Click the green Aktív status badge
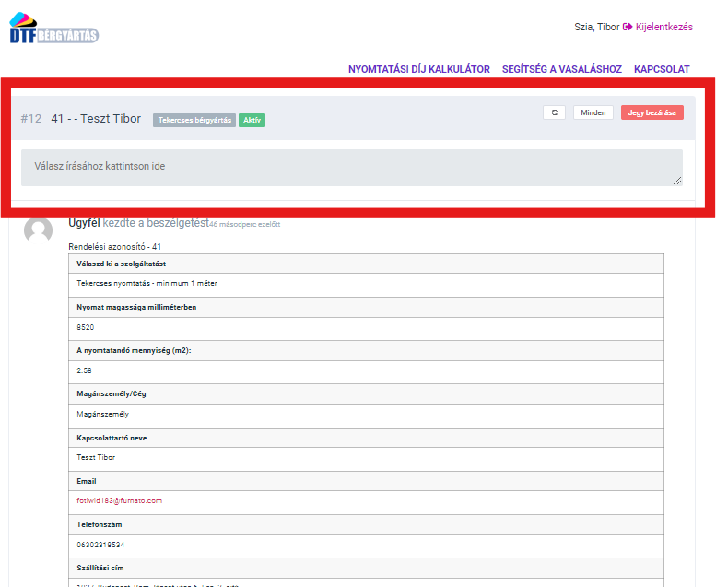This screenshot has width=728, height=587. [x=252, y=120]
